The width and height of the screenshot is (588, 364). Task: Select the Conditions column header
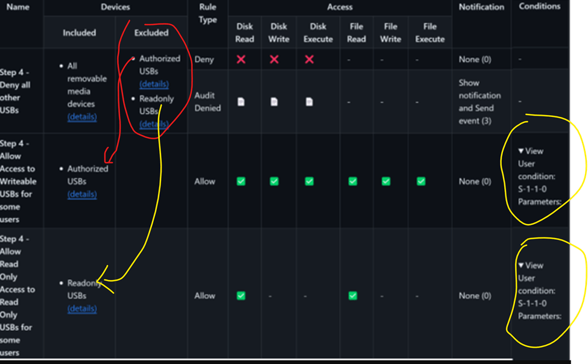click(539, 7)
